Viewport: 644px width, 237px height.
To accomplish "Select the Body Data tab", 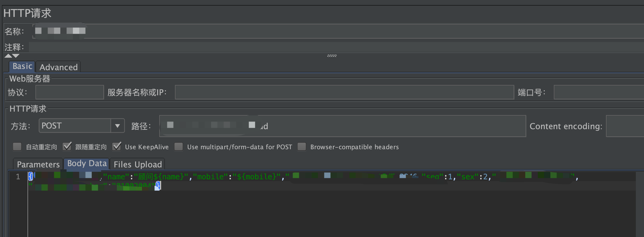I will click(x=87, y=164).
